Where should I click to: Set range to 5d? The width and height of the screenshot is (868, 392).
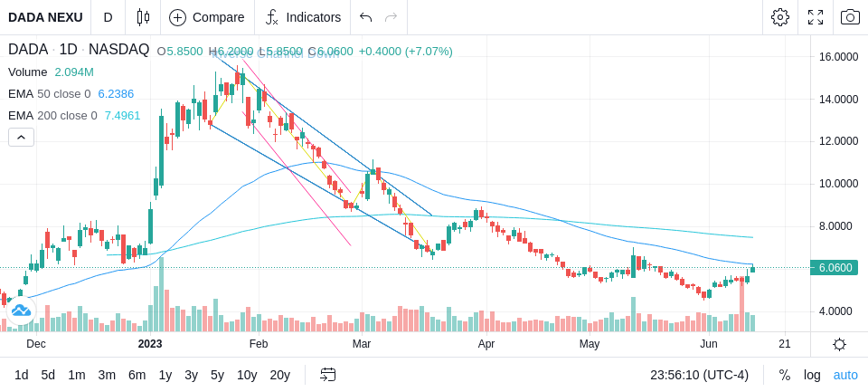[48, 376]
